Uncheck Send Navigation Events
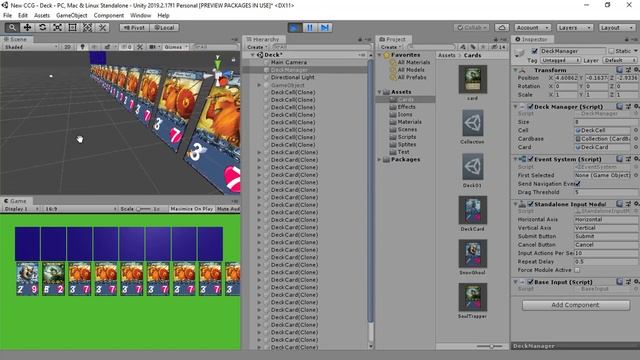This screenshot has height=360, width=640. (x=578, y=184)
